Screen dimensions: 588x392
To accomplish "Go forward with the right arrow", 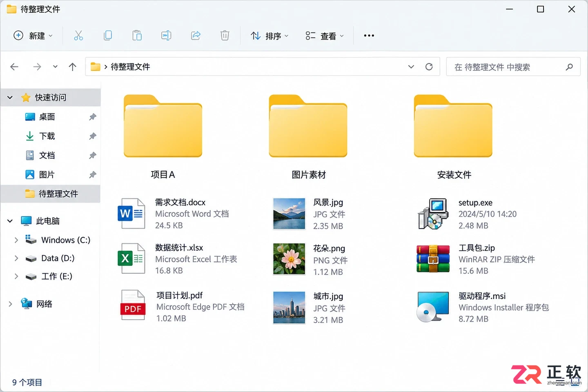I will point(37,67).
